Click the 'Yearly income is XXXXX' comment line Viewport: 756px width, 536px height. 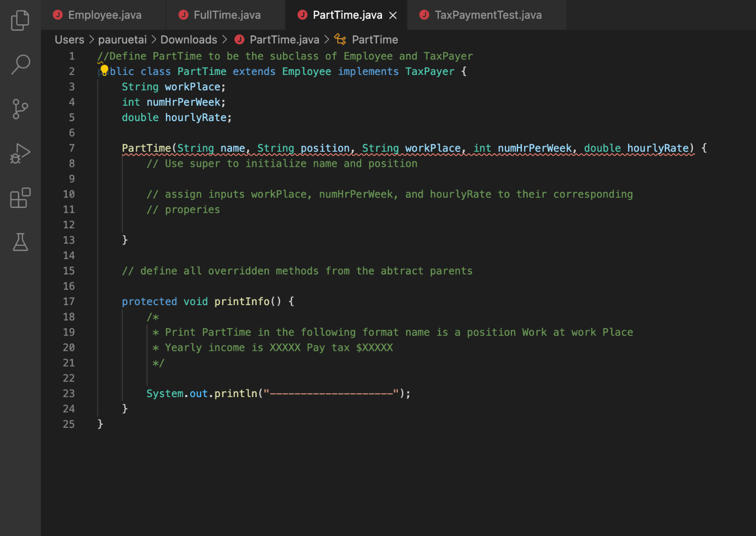(273, 347)
